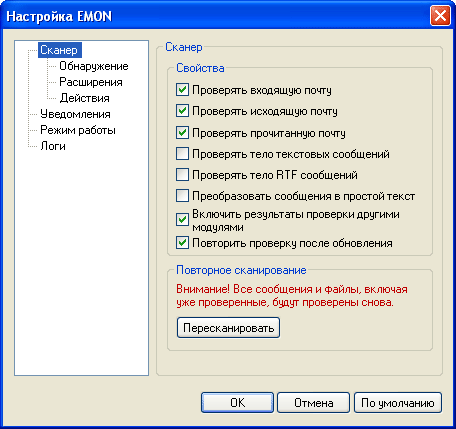Toggle 'Включить результаты проверки другими модулями'
The width and height of the screenshot is (456, 429).
(x=182, y=220)
